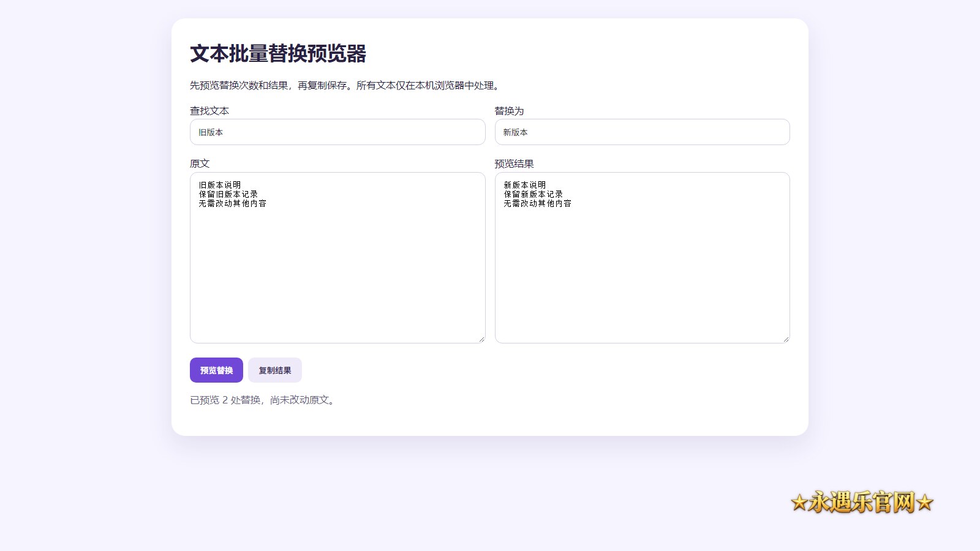Screen dimensions: 980x551
Task: Click line 保留新版本记录 in 预览结果
Action: coord(533,194)
